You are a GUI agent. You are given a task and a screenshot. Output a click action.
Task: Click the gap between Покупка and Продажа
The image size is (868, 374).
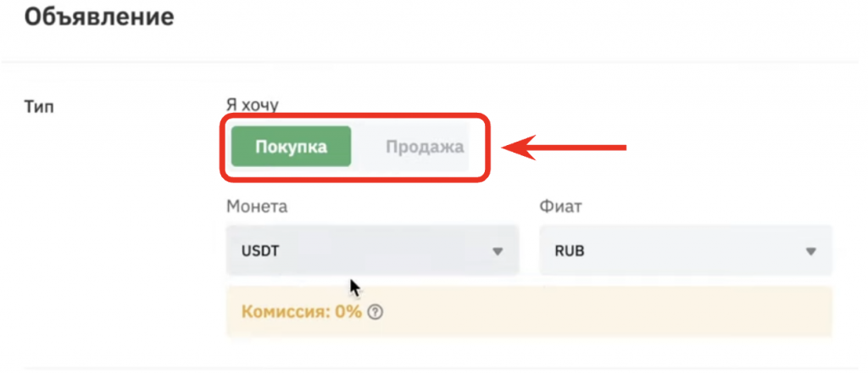click(368, 147)
